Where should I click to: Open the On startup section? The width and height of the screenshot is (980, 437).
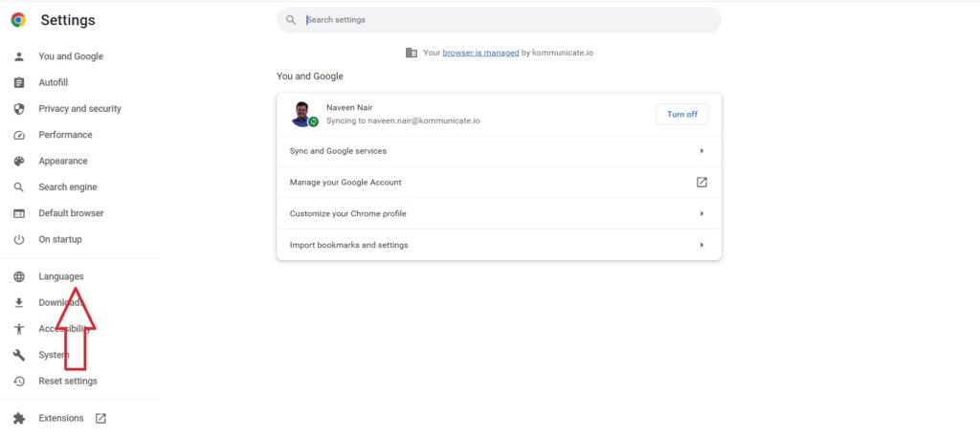[x=60, y=240]
